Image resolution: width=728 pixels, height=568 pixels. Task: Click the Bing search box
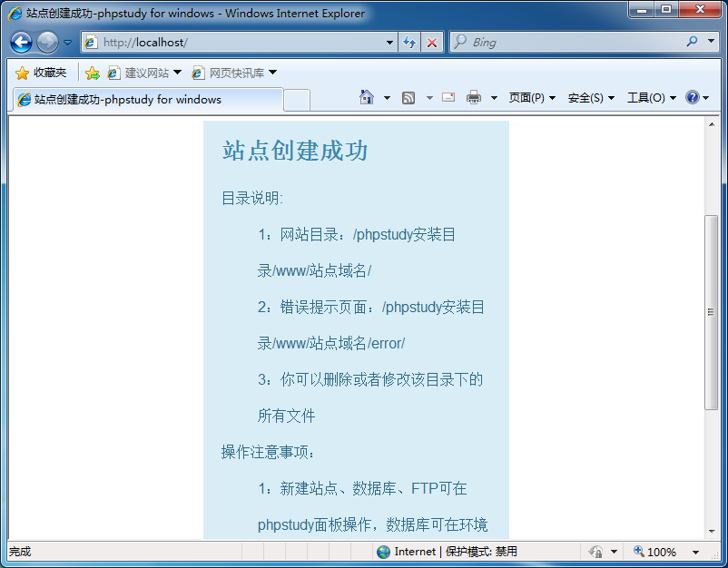click(565, 43)
